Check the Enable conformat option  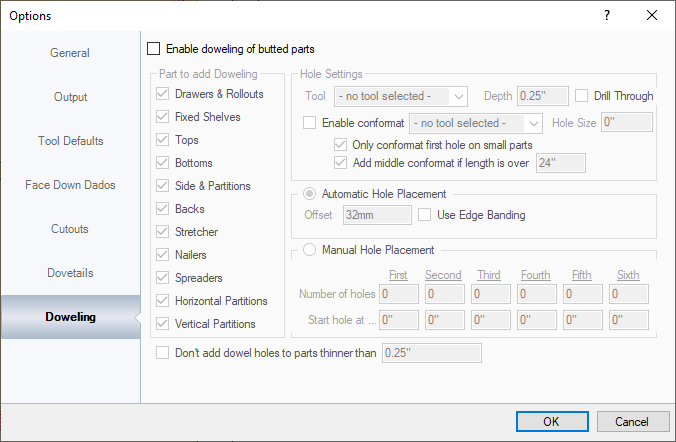pos(310,123)
